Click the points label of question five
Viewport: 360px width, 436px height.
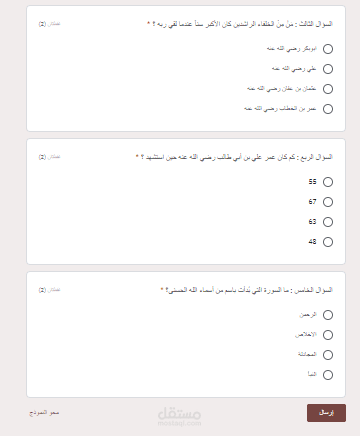(49, 290)
